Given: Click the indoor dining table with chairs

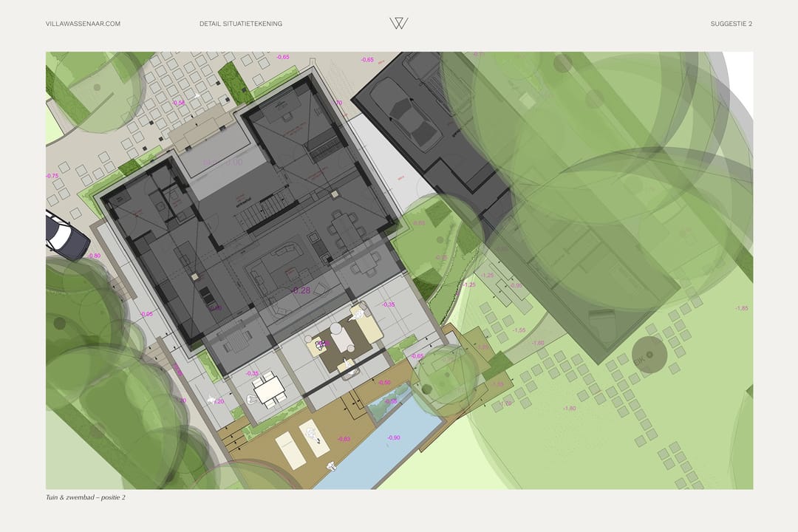Looking at the screenshot, I should pos(346,228).
